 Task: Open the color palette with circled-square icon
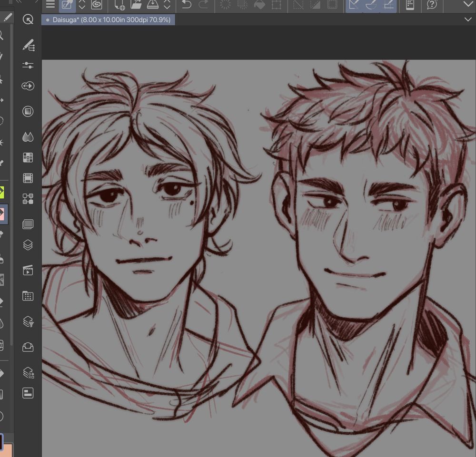point(28,111)
